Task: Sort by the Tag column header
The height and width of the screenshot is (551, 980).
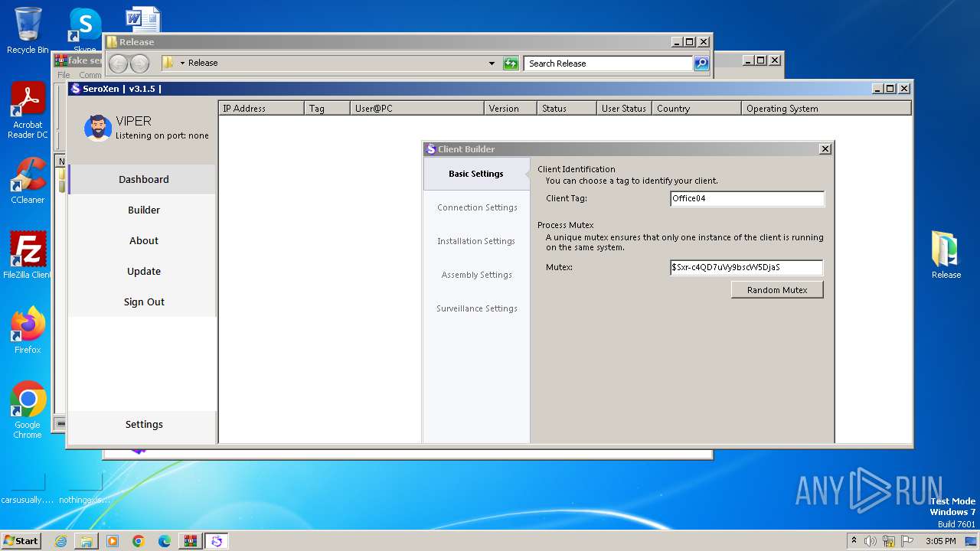Action: pos(327,109)
